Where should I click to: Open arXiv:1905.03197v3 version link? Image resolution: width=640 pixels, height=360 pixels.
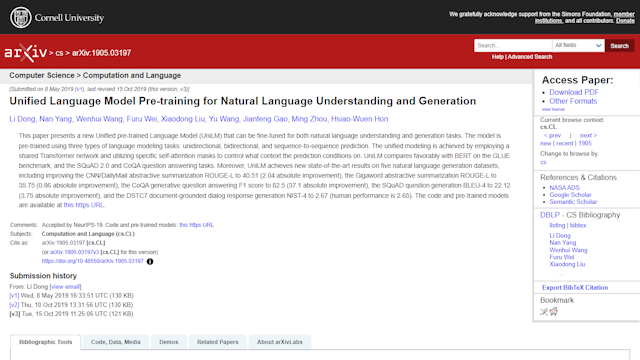[x=74, y=252]
